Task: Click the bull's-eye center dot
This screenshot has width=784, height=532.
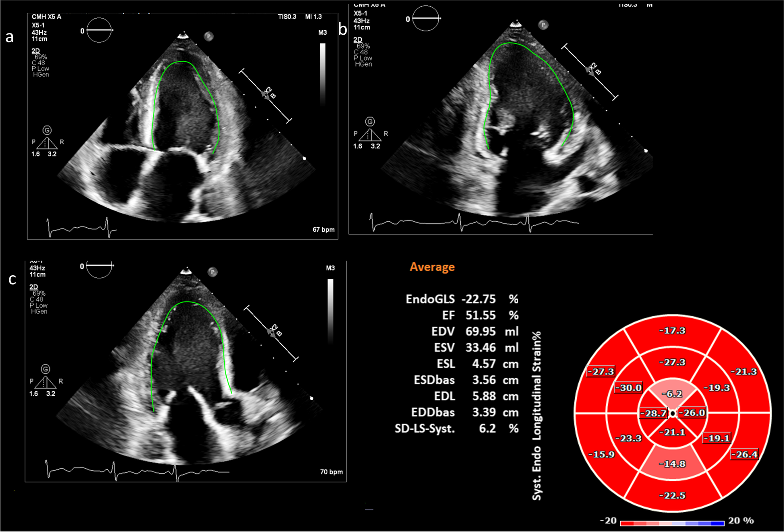Action: 673,414
